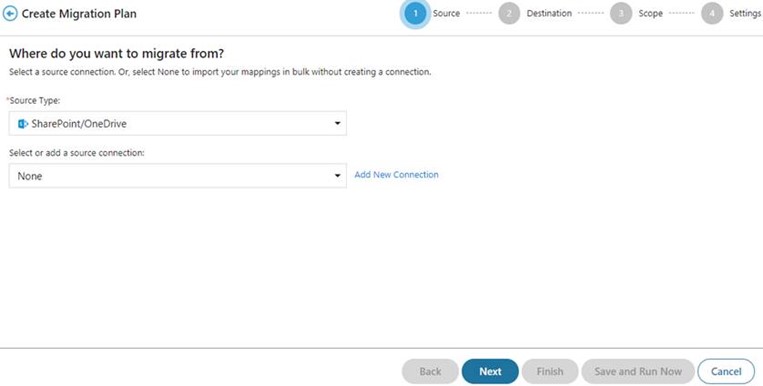This screenshot has height=386, width=763.
Task: Go to the Settings step label
Action: pyautogui.click(x=745, y=14)
